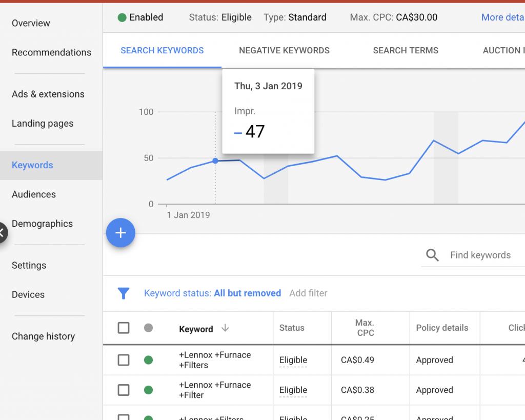Click Add filter text
The image size is (525, 420).
(x=308, y=293)
